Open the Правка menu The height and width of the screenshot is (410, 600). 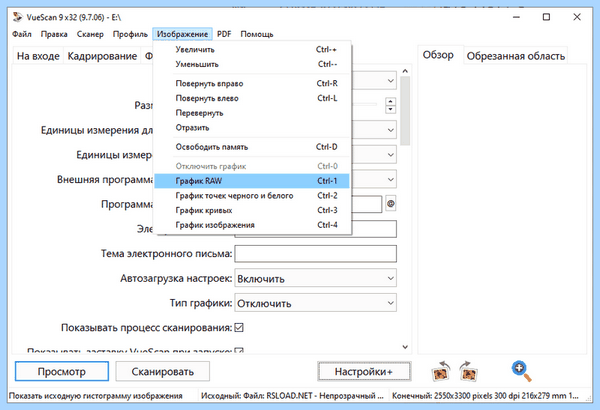tap(54, 34)
